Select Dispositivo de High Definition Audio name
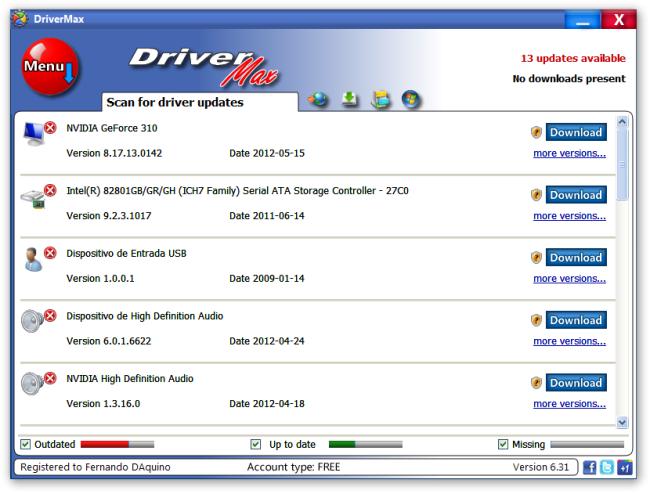This screenshot has width=650, height=494. [x=145, y=316]
